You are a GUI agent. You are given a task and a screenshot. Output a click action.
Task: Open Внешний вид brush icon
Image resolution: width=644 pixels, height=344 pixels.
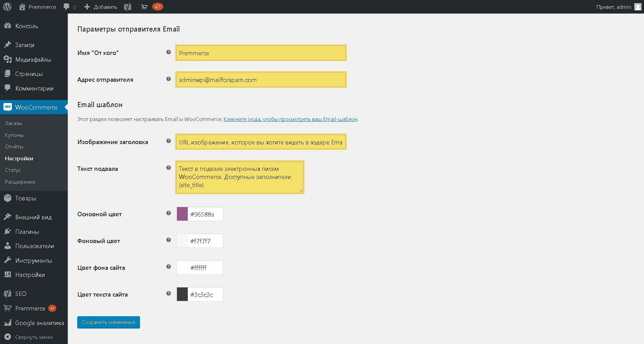pyautogui.click(x=7, y=217)
